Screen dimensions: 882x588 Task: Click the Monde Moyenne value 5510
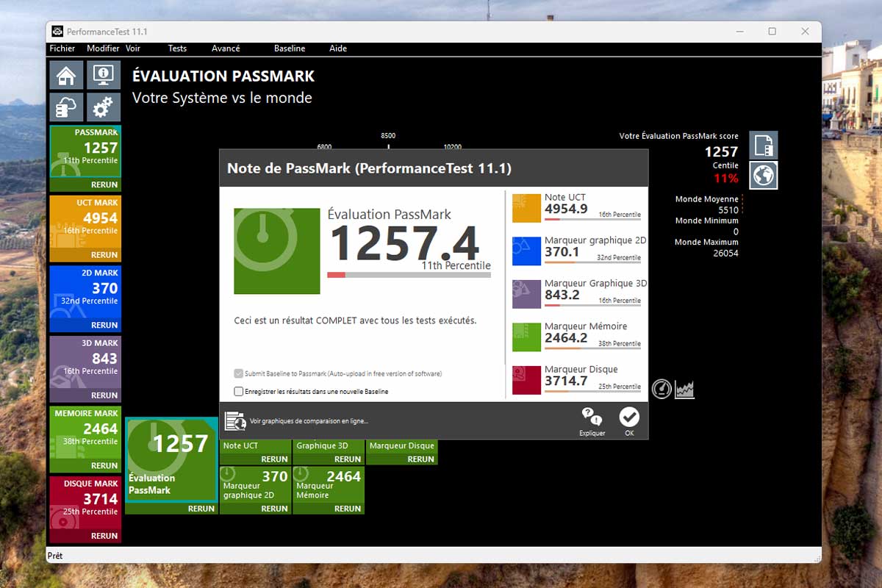pos(728,210)
